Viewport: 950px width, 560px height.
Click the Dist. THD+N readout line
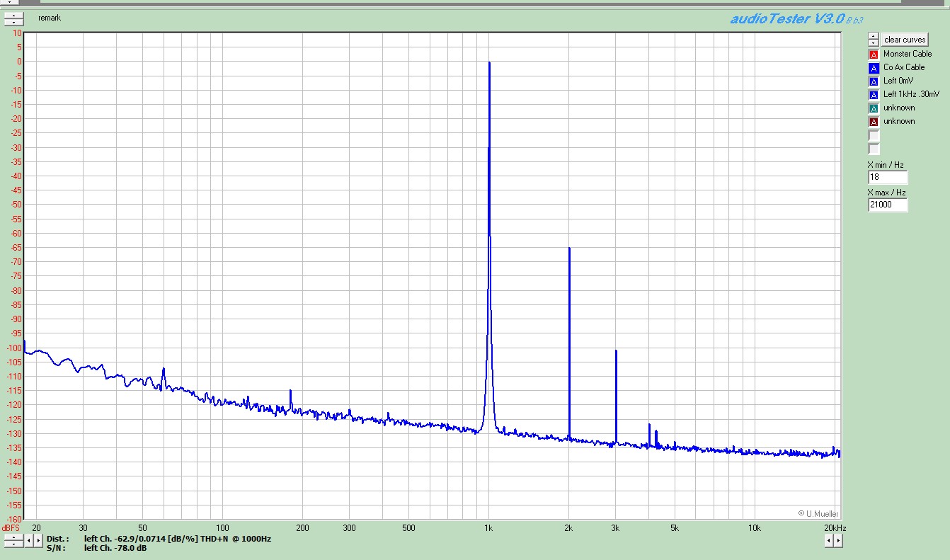click(159, 539)
